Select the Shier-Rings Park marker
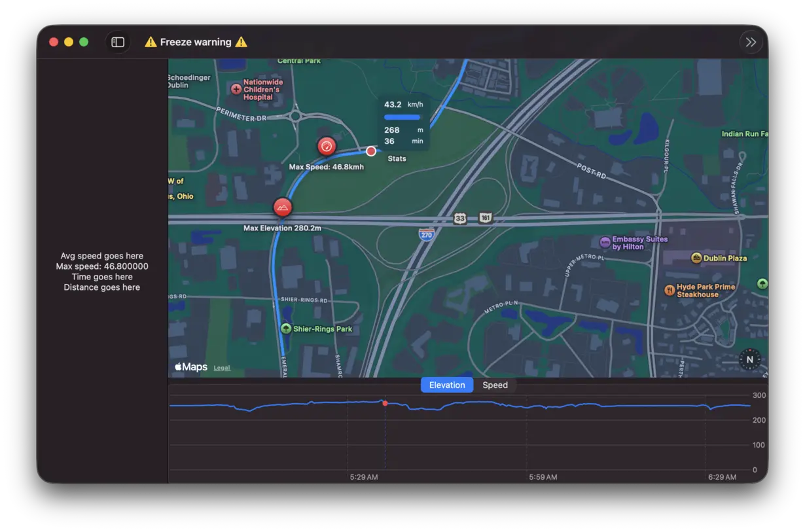 [285, 328]
